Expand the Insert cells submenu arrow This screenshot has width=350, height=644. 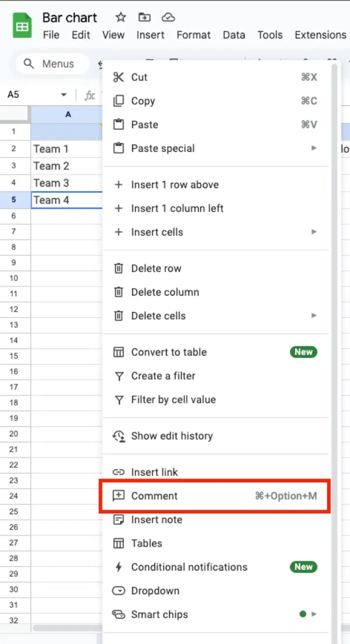tap(314, 232)
